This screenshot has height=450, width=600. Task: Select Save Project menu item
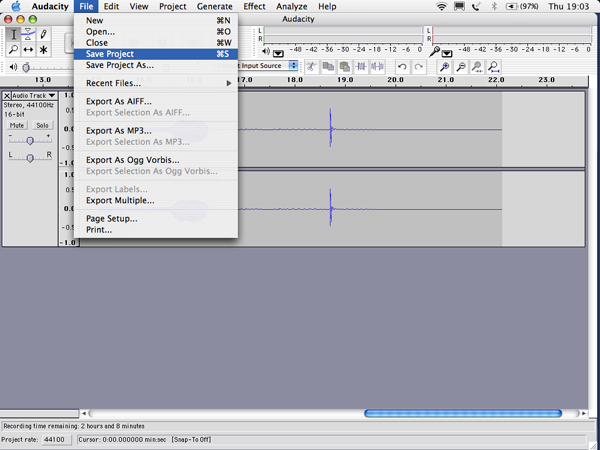(x=156, y=54)
